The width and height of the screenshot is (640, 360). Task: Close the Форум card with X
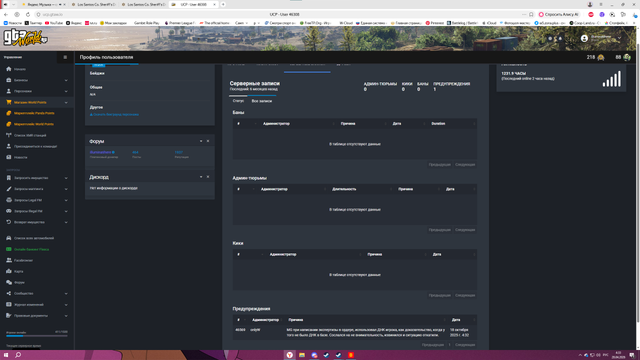point(208,141)
